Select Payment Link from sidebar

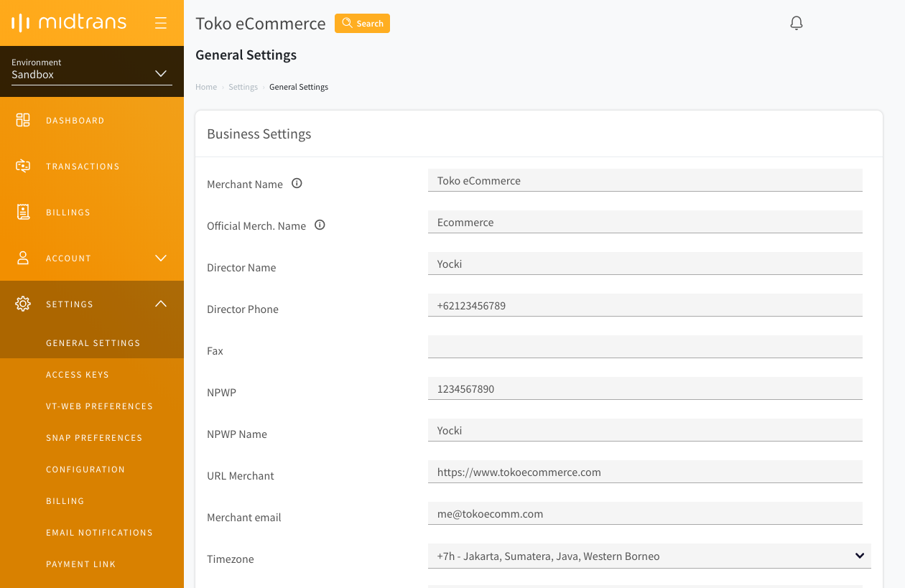point(80,564)
